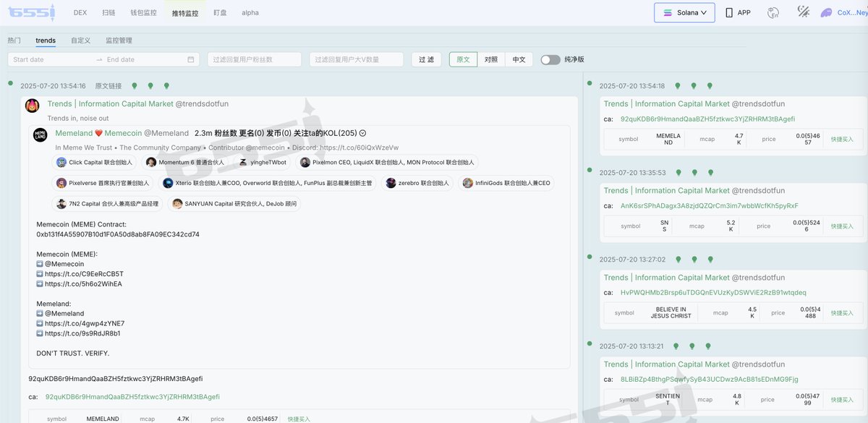This screenshot has height=423, width=868.
Task: Click middle green pin icon beside 13:54:18 timestamp
Action: point(694,86)
